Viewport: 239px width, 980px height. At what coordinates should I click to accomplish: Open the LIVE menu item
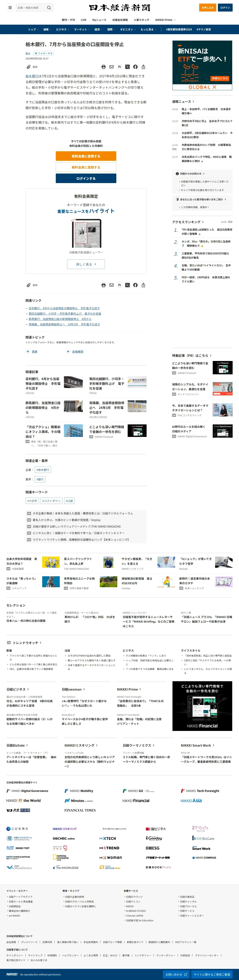point(83,20)
